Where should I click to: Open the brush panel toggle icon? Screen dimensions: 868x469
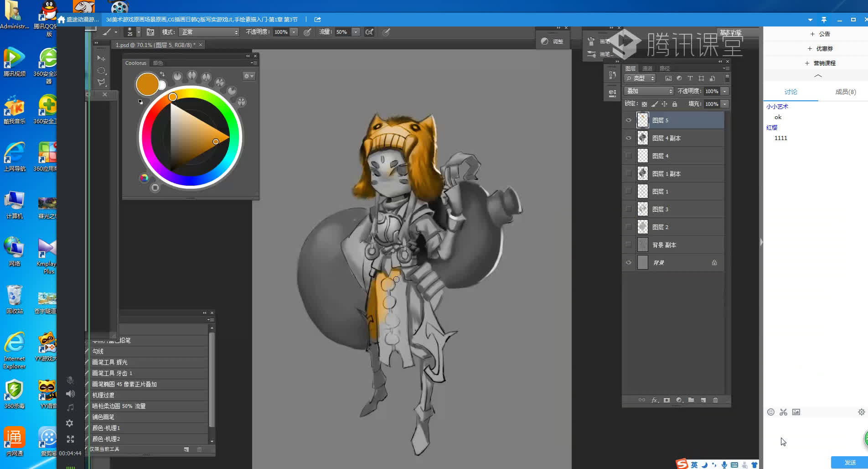[x=150, y=32]
